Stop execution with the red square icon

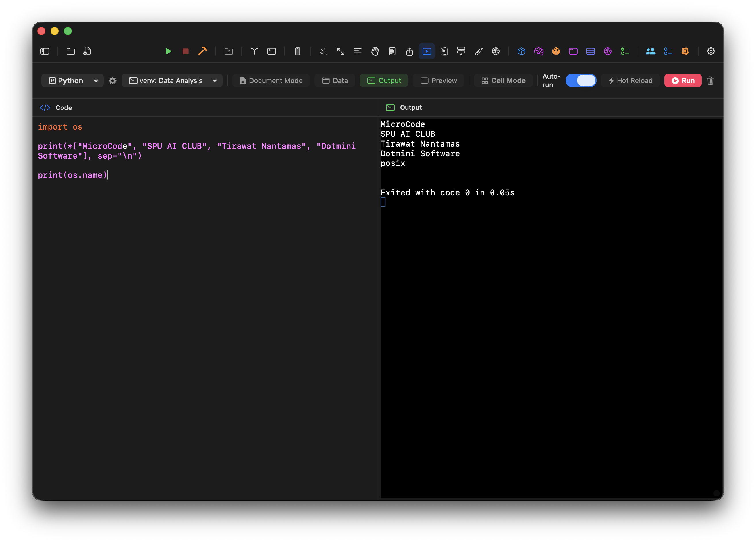(x=186, y=51)
